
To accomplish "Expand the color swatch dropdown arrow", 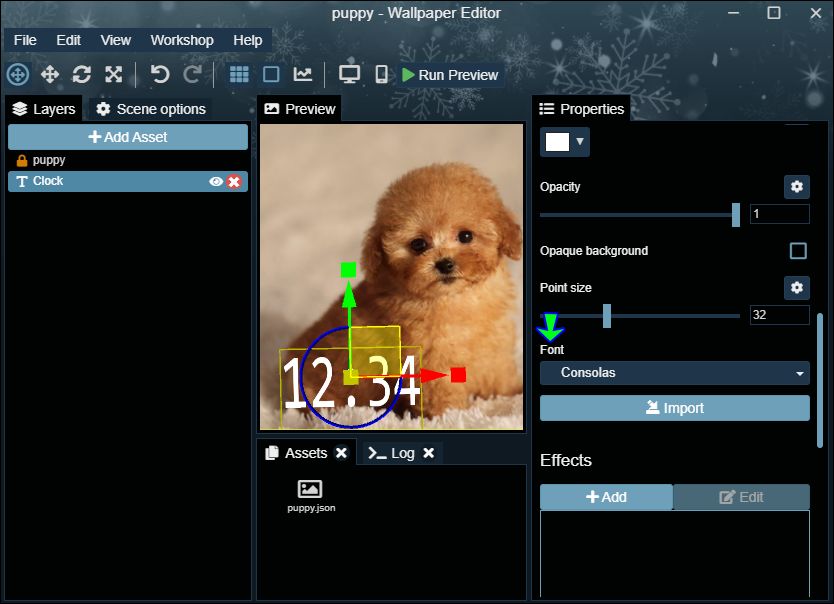I will [580, 141].
